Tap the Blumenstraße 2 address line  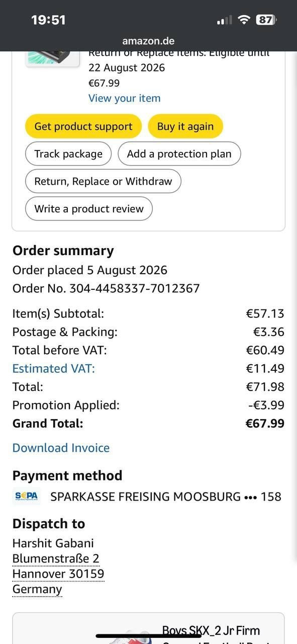(x=56, y=558)
